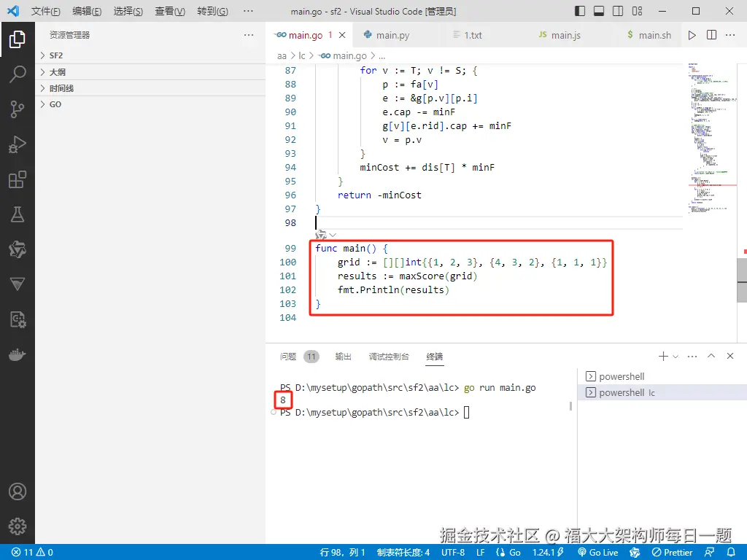
Task: Toggle bottom panel layout icon
Action: pyautogui.click(x=599, y=11)
